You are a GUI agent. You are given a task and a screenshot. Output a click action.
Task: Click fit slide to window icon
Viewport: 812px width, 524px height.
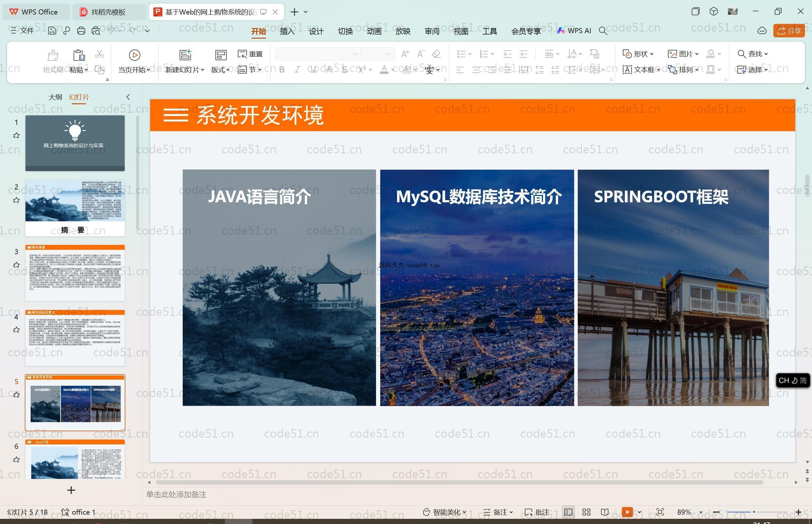(x=660, y=512)
